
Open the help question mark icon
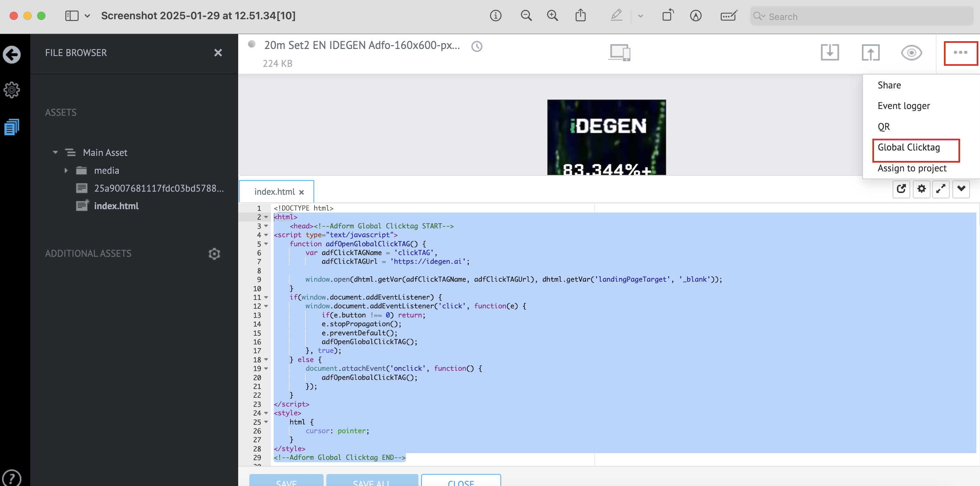[12, 478]
